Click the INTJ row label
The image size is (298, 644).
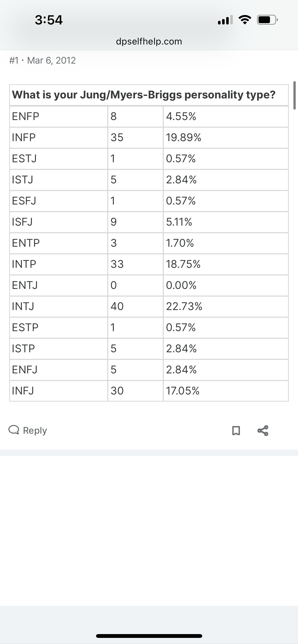23,306
